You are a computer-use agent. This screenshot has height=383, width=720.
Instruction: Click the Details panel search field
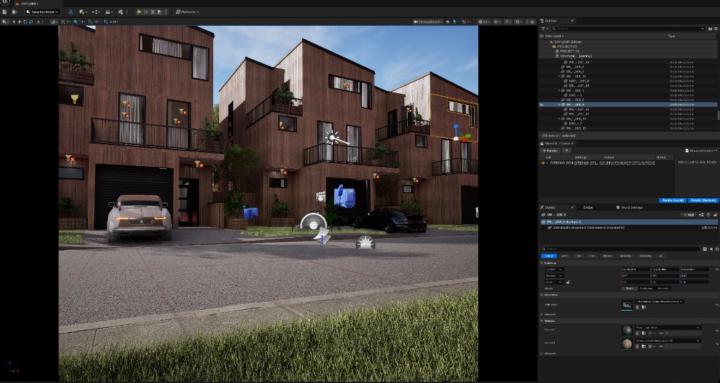point(622,249)
